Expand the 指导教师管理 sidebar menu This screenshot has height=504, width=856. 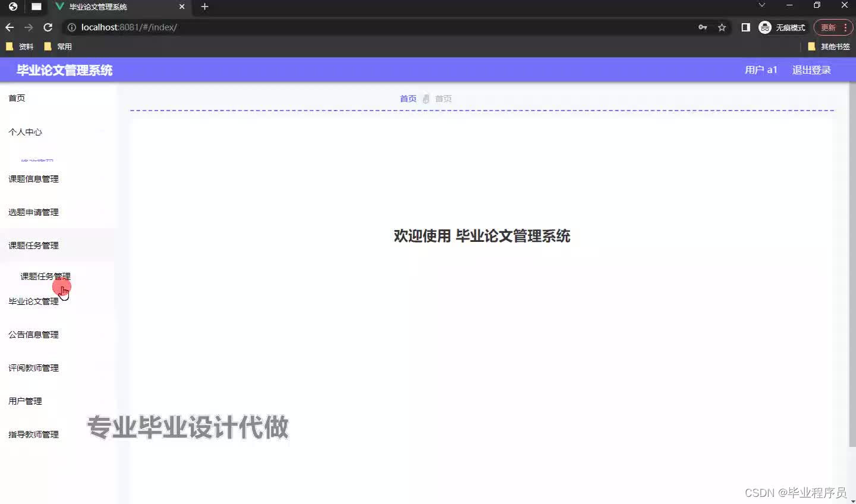coord(58,434)
